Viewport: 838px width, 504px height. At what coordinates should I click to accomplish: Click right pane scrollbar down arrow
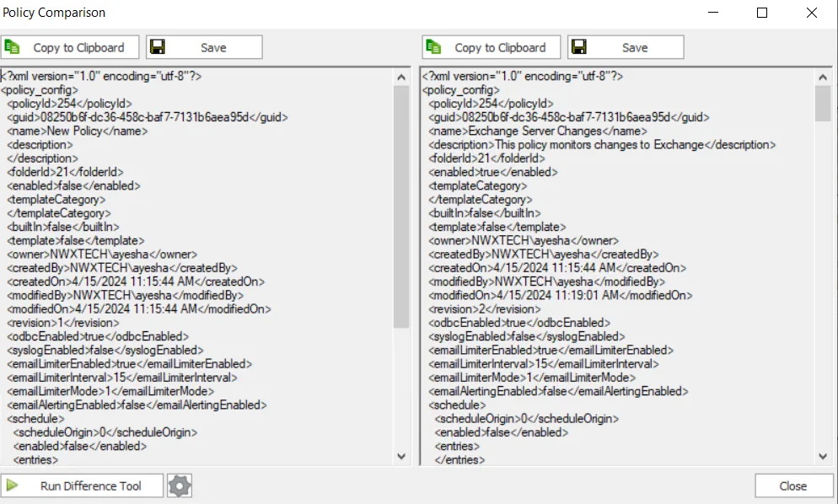coord(823,457)
